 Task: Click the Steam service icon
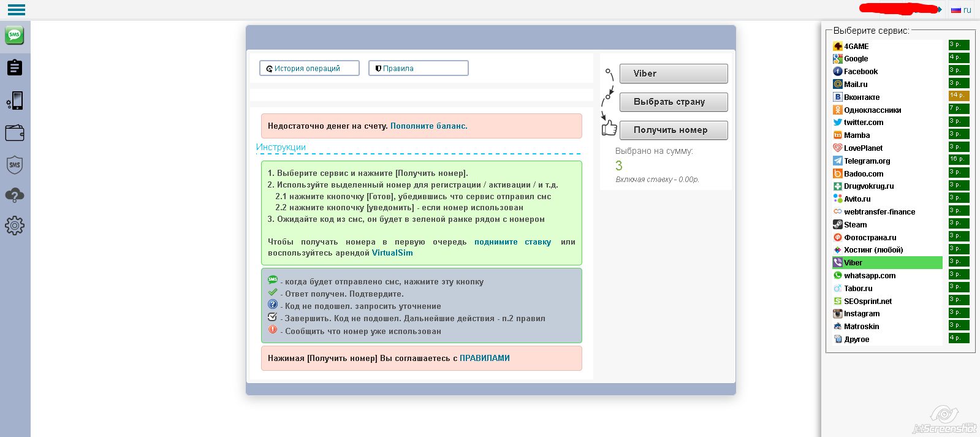coord(837,224)
